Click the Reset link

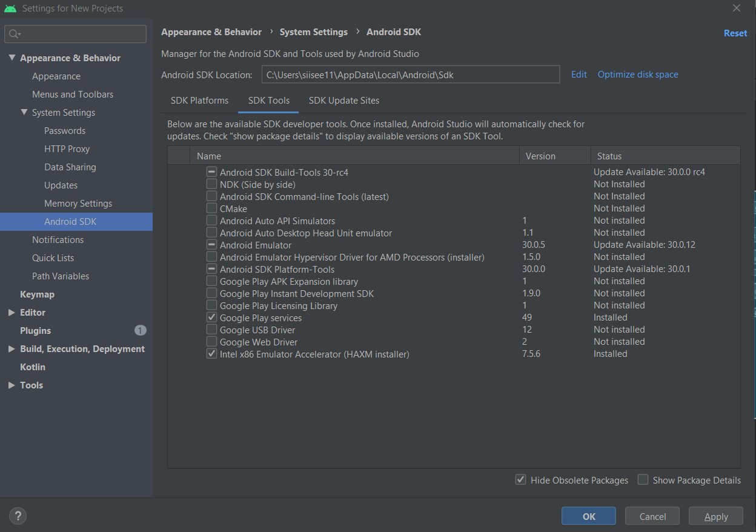coord(735,33)
